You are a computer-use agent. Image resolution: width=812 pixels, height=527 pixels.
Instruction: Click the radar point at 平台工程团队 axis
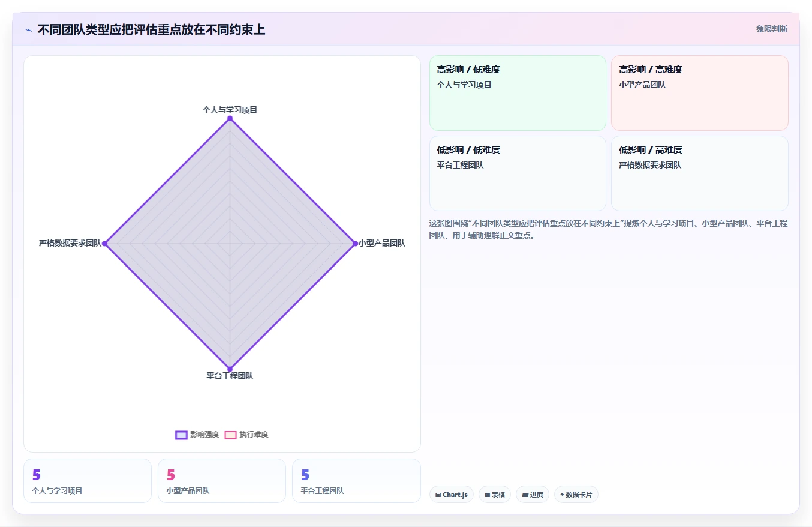coord(230,369)
